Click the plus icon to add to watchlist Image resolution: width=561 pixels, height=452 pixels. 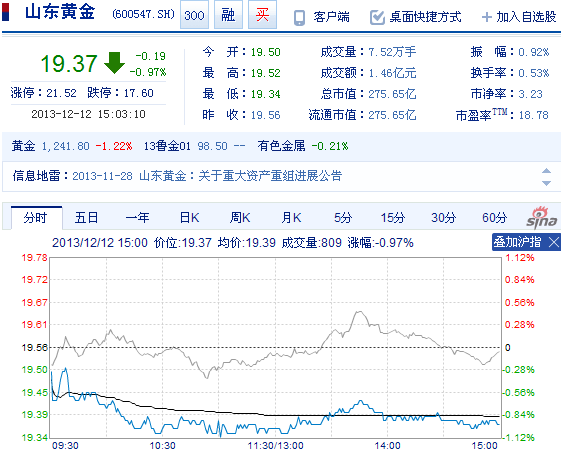(x=487, y=17)
